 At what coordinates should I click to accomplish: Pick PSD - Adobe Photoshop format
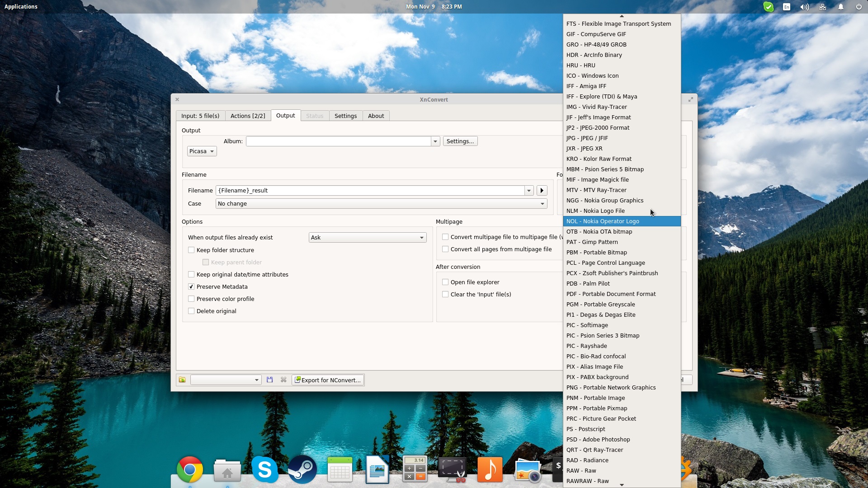click(x=622, y=440)
